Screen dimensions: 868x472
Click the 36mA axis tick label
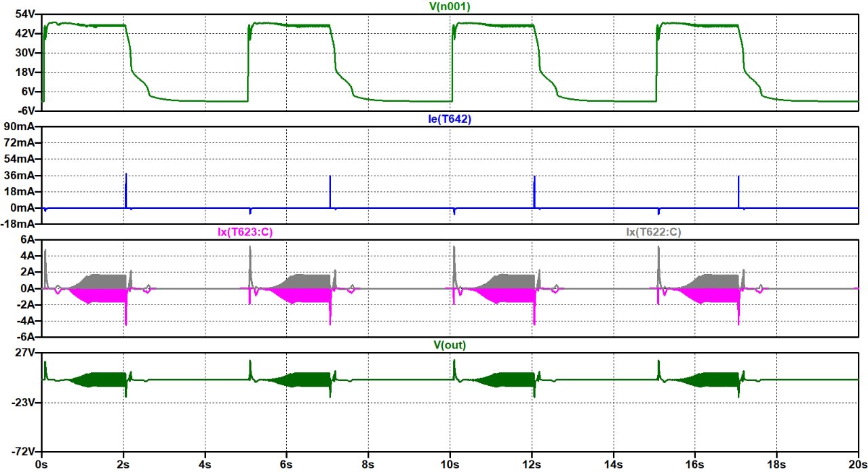[21, 176]
